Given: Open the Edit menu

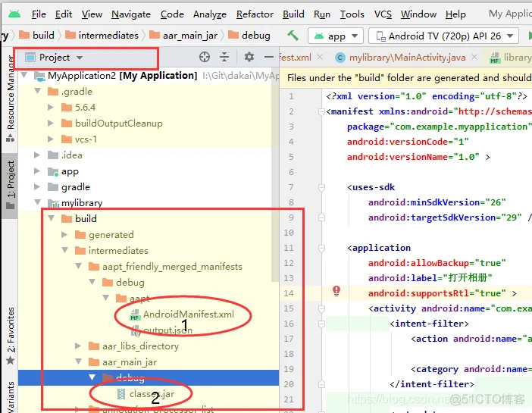Looking at the screenshot, I should [64, 14].
